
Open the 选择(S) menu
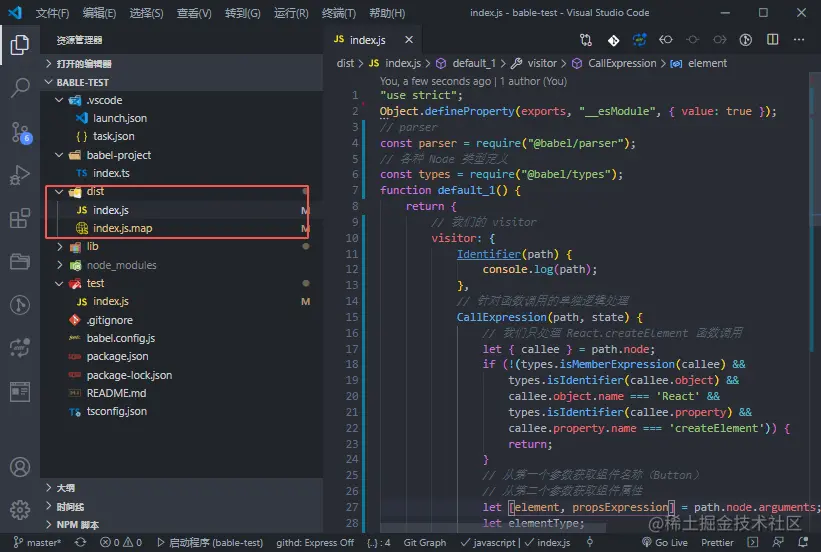point(146,13)
